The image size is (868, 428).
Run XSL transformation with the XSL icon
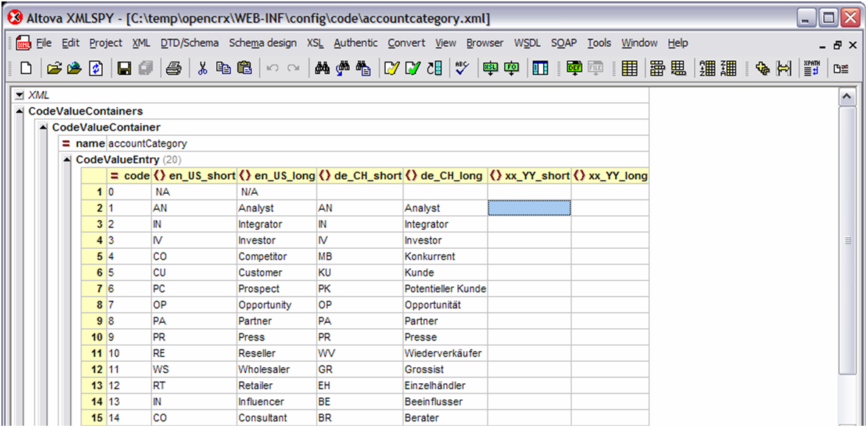click(490, 68)
